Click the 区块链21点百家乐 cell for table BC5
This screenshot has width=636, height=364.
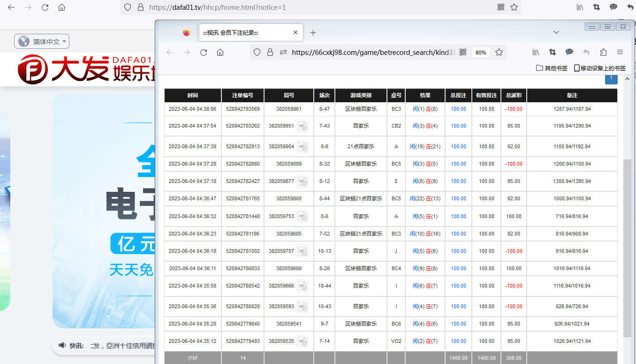tap(361, 199)
